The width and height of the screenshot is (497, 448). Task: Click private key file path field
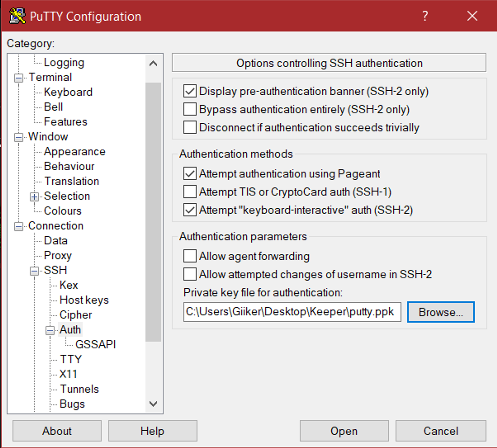(292, 312)
